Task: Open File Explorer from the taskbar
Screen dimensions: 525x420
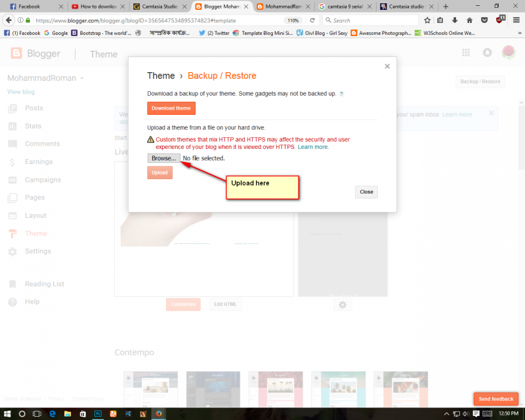Action: tap(68, 414)
